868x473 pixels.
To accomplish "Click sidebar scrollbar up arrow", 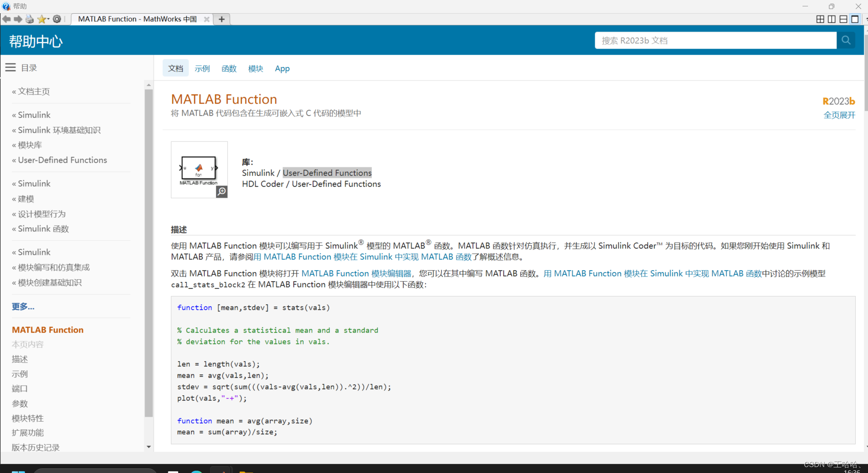I will pyautogui.click(x=149, y=85).
